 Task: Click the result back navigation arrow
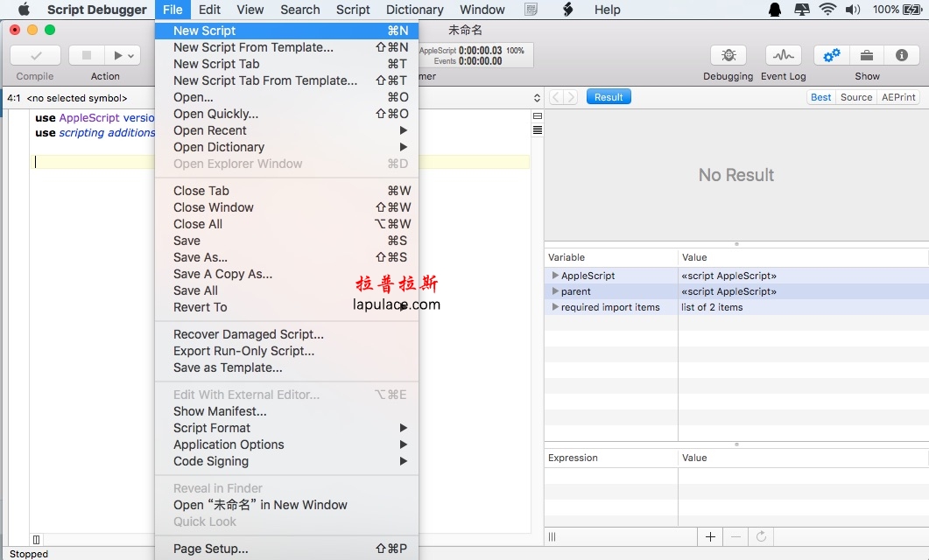pos(556,97)
